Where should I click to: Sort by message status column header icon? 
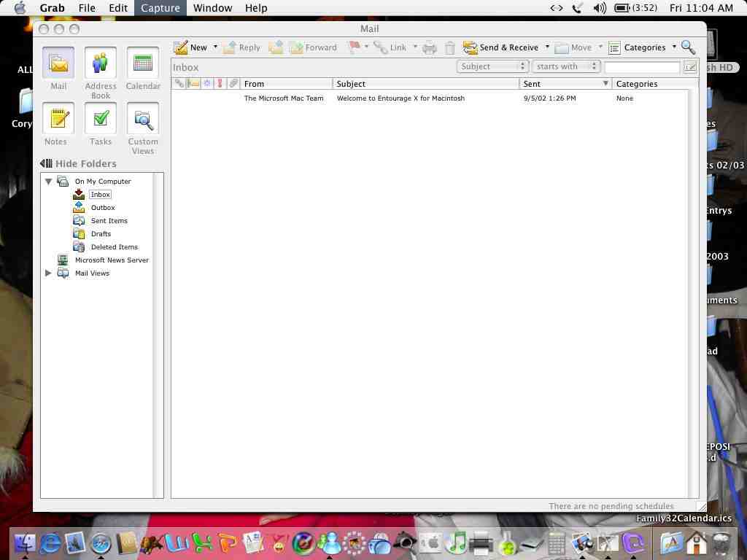[x=207, y=84]
